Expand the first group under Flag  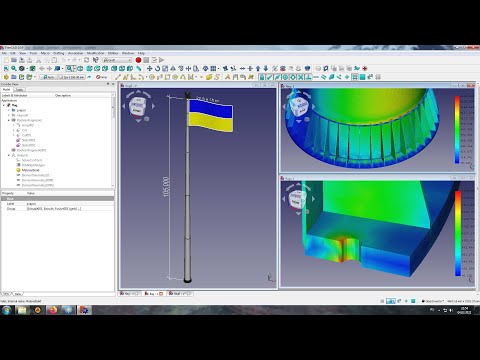tap(9, 110)
